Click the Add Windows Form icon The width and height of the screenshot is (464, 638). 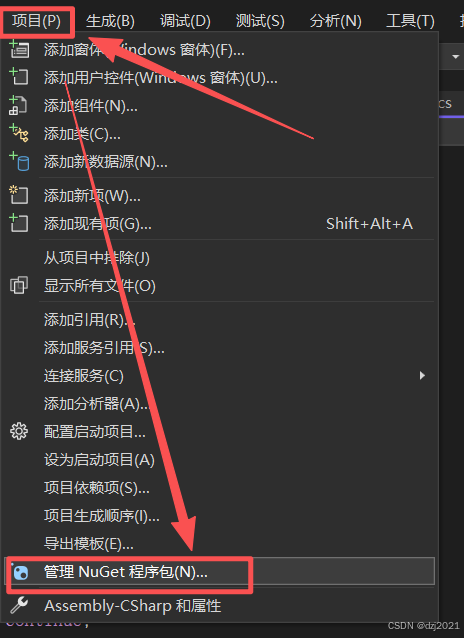(19, 49)
